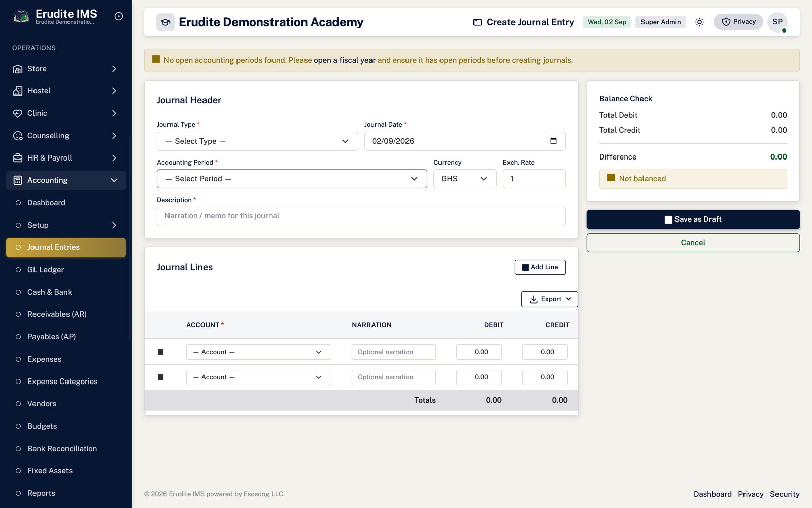
Task: Click first line Debit amount field
Action: tap(479, 352)
